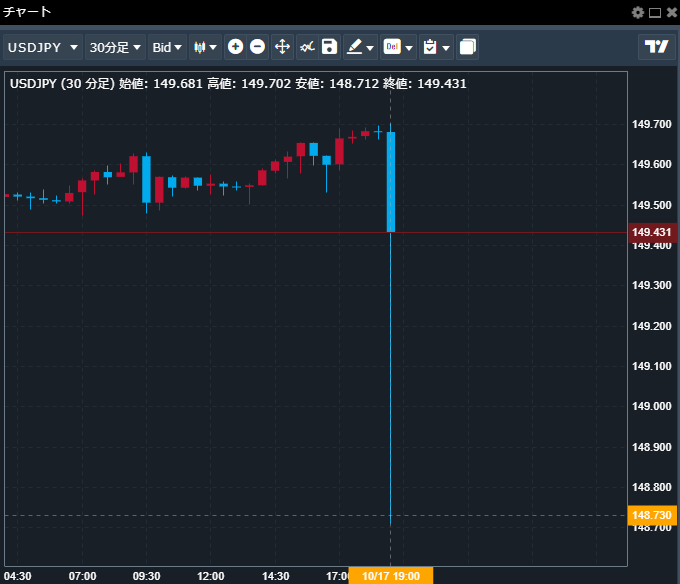680x584 pixels.
Task: Click the 149.700 price axis label
Action: click(x=651, y=124)
